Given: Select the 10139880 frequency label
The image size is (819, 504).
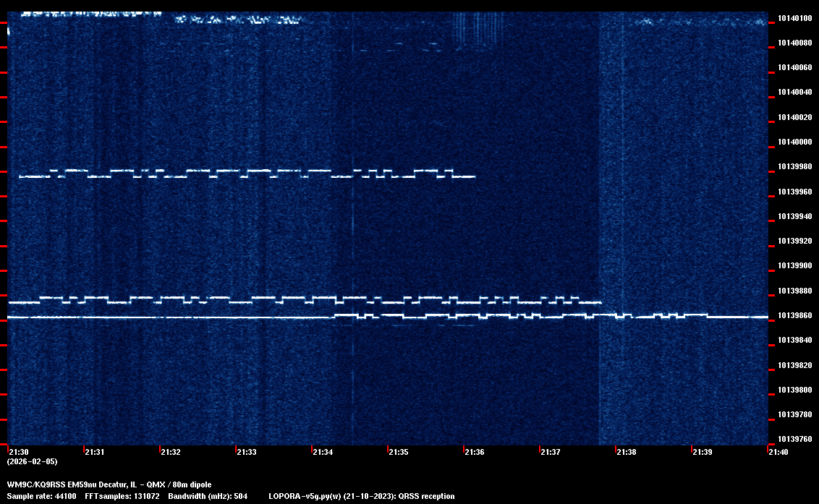Looking at the screenshot, I should [x=795, y=291].
